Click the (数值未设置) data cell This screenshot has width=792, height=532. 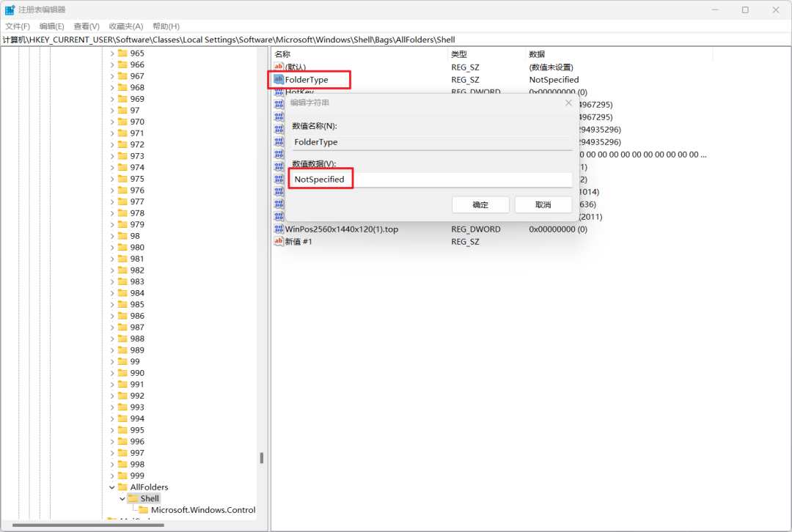pos(551,67)
